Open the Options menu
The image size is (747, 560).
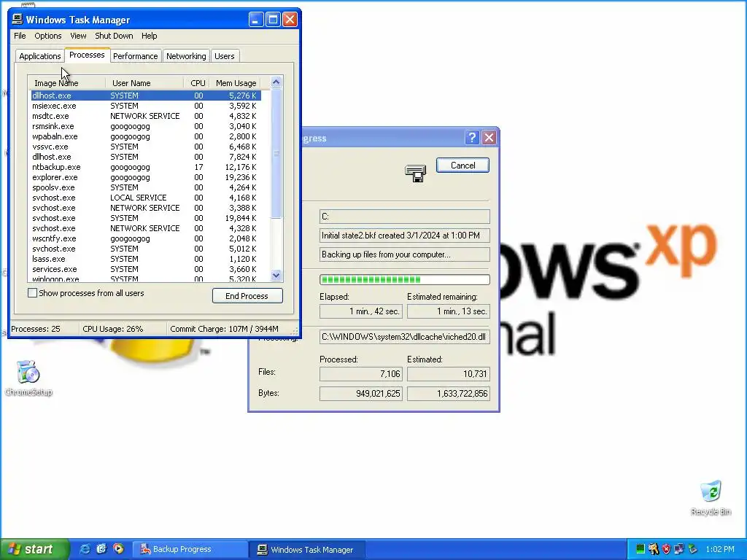click(47, 36)
